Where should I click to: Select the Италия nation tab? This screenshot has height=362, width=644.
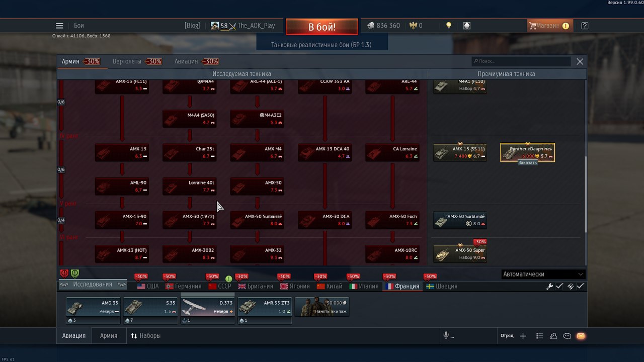pos(364,286)
